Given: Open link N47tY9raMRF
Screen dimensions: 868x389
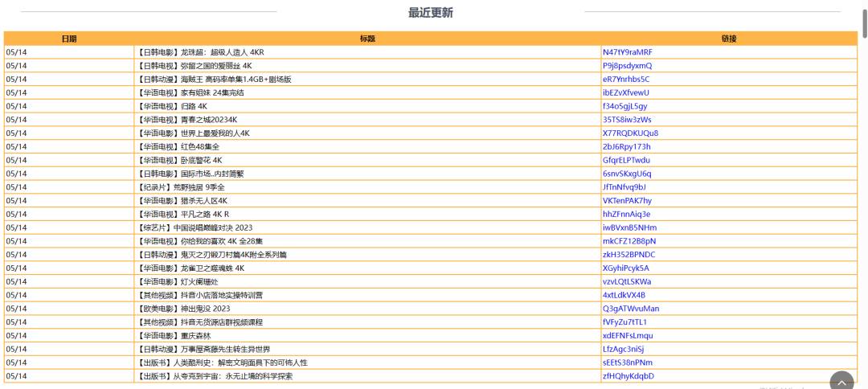Looking at the screenshot, I should 627,52.
